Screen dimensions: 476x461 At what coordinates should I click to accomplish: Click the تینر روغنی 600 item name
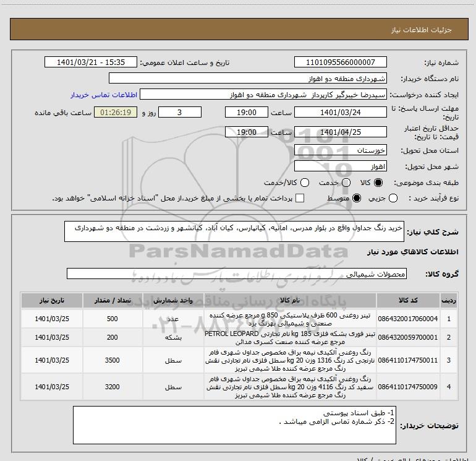pyautogui.click(x=290, y=319)
